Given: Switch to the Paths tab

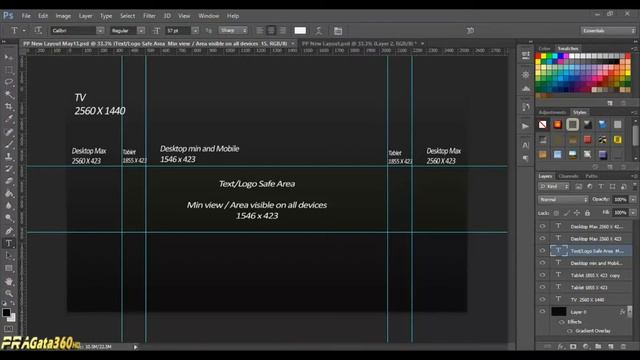Looking at the screenshot, I should tap(591, 176).
